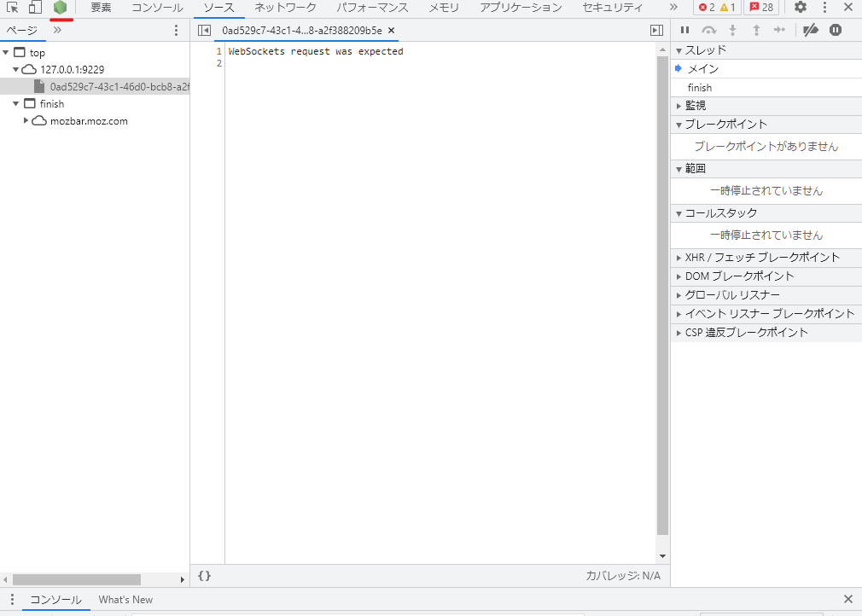
Task: Toggle the device toolbar icon
Action: (x=35, y=7)
